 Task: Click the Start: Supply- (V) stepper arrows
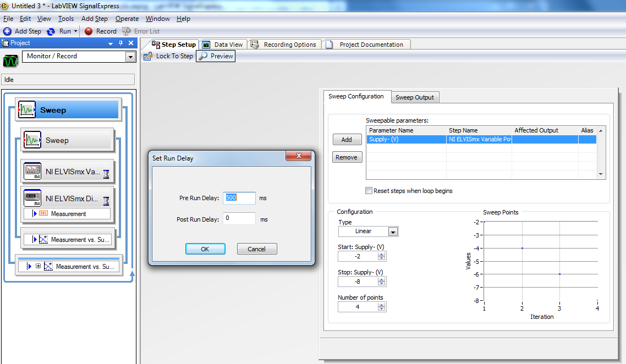click(x=382, y=256)
